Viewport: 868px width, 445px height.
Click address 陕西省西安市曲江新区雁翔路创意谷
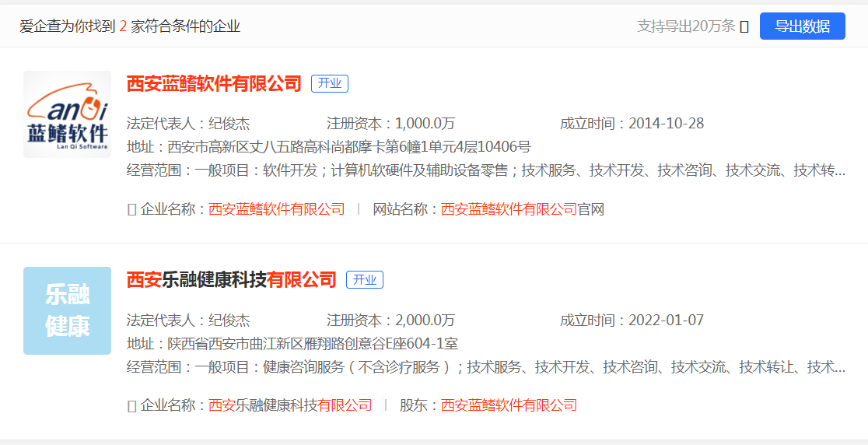313,343
